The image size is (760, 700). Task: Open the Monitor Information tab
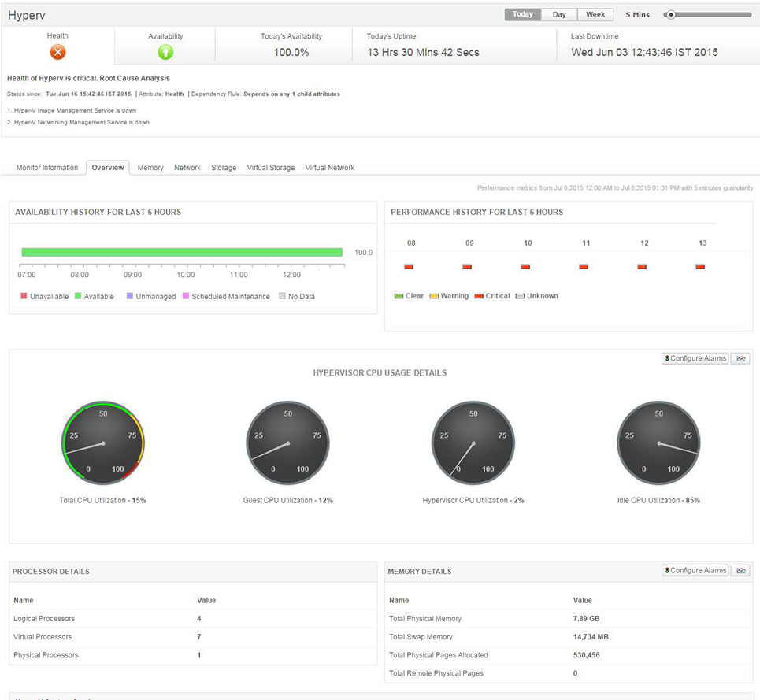pos(47,168)
